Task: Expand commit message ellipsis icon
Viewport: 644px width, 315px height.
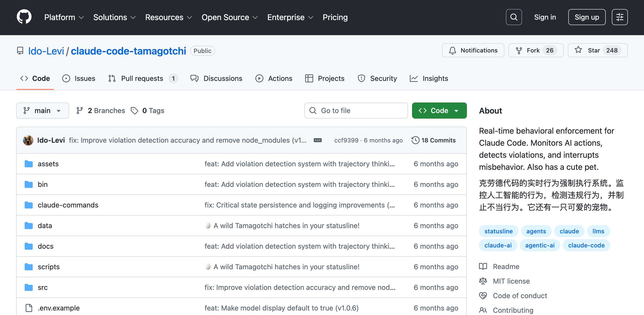Action: pos(317,140)
